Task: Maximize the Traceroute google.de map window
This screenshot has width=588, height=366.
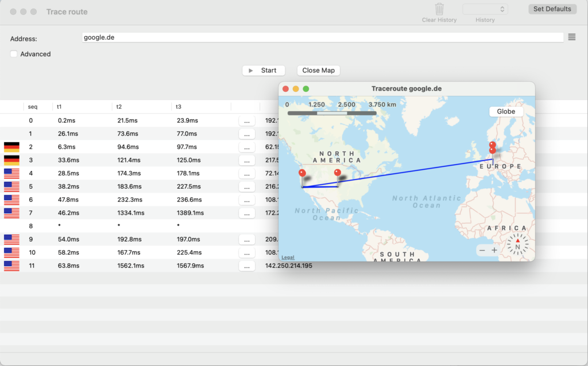Action: pos(306,89)
